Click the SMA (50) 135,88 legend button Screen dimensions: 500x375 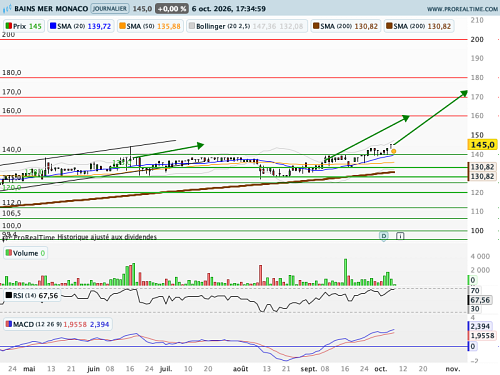pos(150,26)
